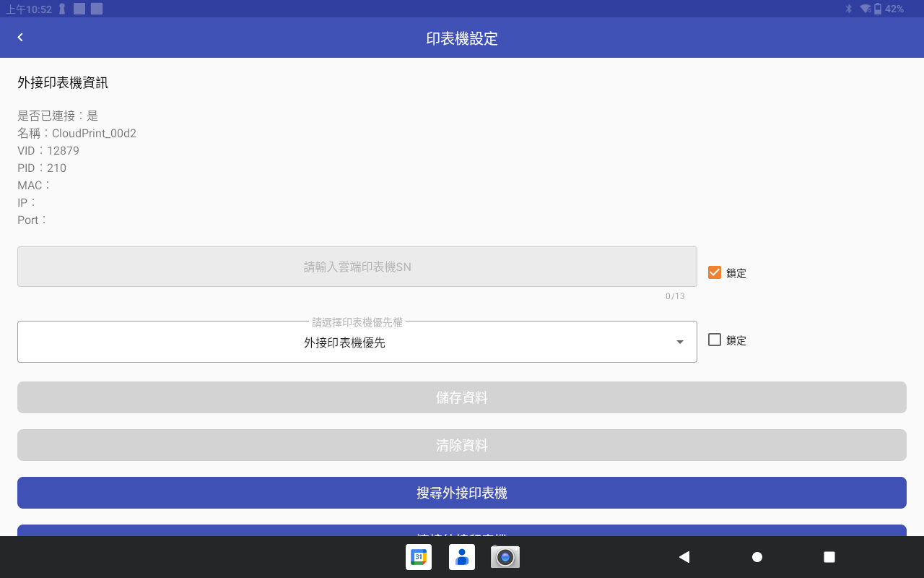Tap the 上午10:52 clock in status bar
Image resolution: width=924 pixels, height=578 pixels.
(29, 9)
